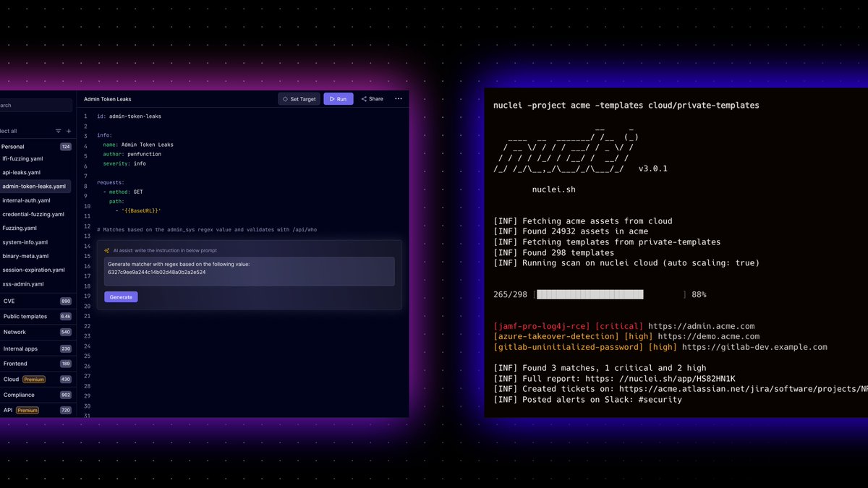Open binary-meta.yaml file
Viewport: 868px width, 488px height.
(25, 256)
